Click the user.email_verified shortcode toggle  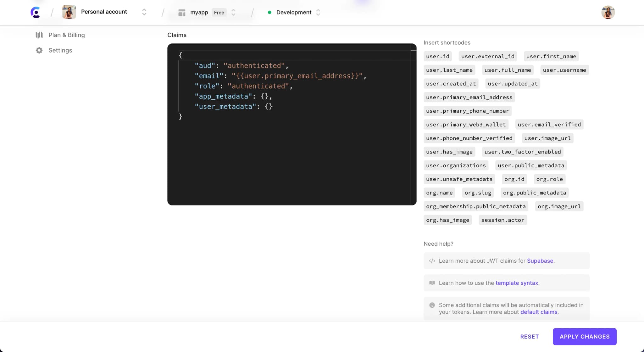click(549, 125)
